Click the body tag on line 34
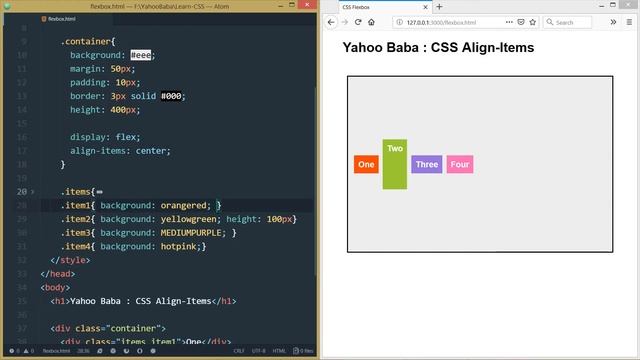The height and width of the screenshot is (360, 640). pos(55,287)
